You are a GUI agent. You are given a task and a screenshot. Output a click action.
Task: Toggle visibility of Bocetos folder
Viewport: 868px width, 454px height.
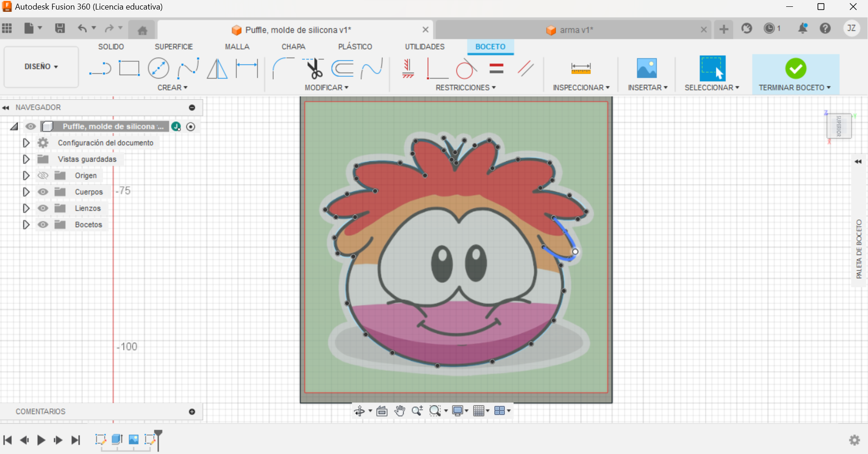tap(43, 225)
